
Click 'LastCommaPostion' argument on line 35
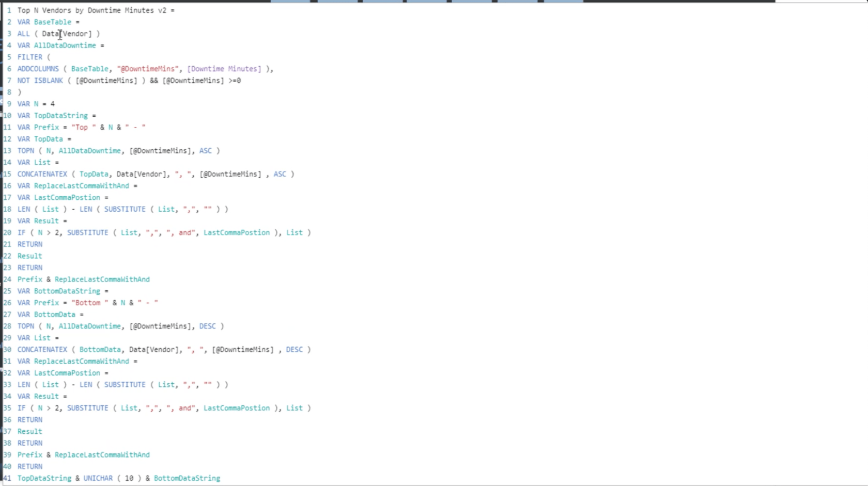click(237, 408)
